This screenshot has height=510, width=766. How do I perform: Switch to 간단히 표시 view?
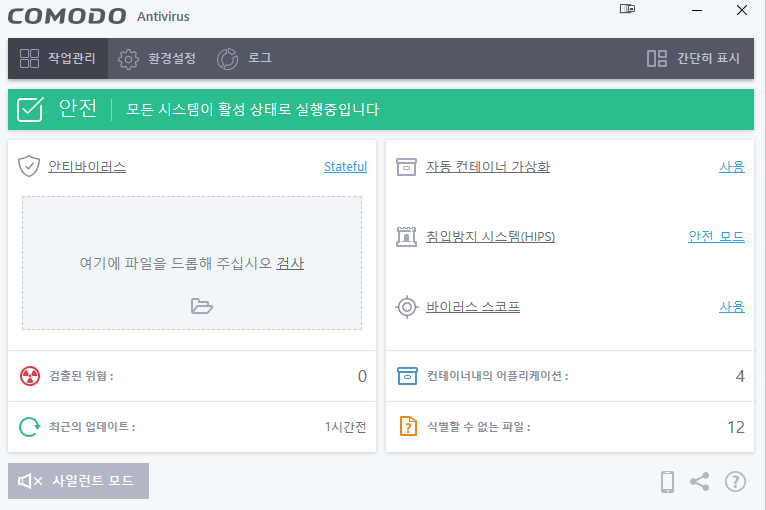coord(693,58)
